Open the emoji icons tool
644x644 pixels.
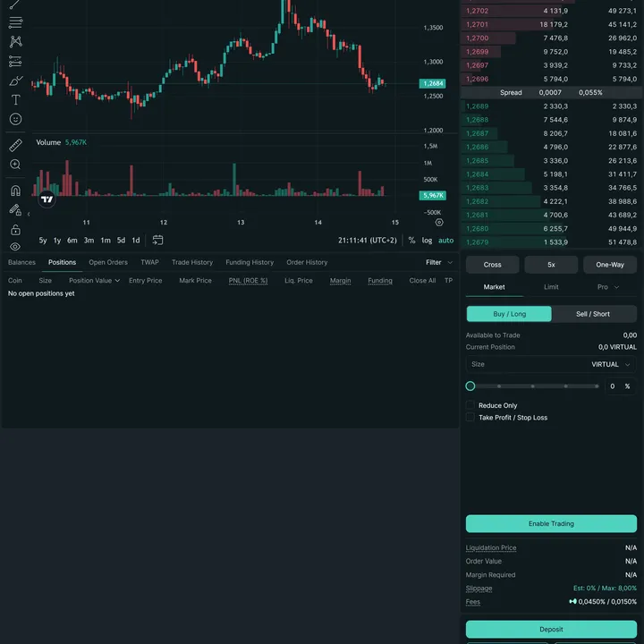[15, 119]
